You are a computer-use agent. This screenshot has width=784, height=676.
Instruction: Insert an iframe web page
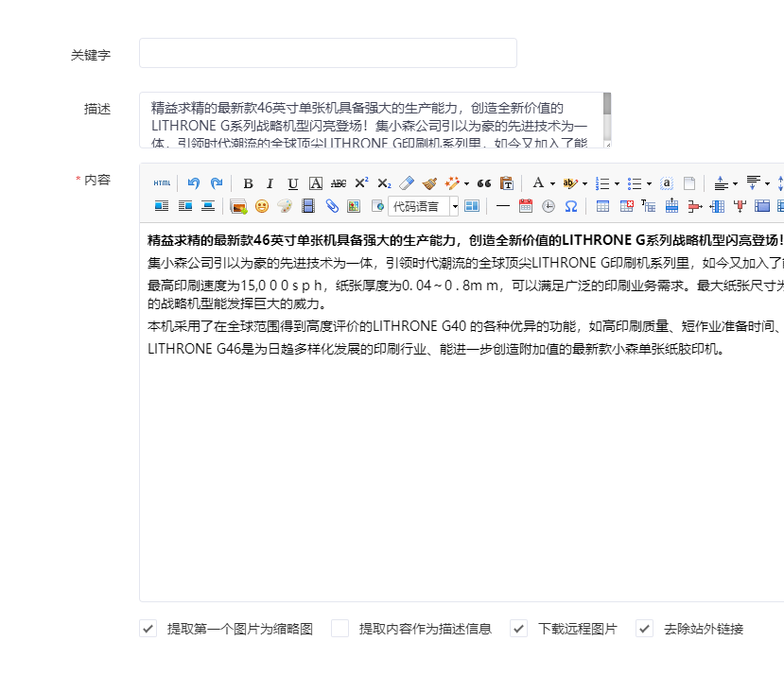point(377,206)
